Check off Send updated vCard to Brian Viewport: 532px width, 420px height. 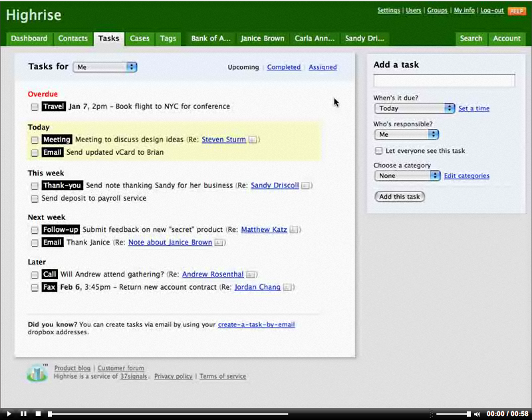pos(35,153)
